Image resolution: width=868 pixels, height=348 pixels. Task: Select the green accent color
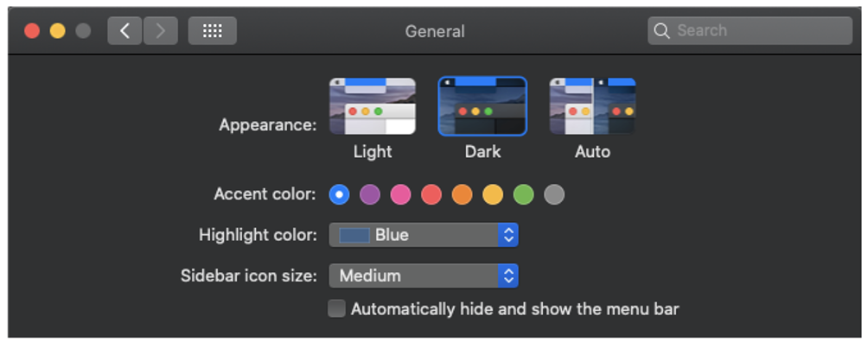[523, 194]
